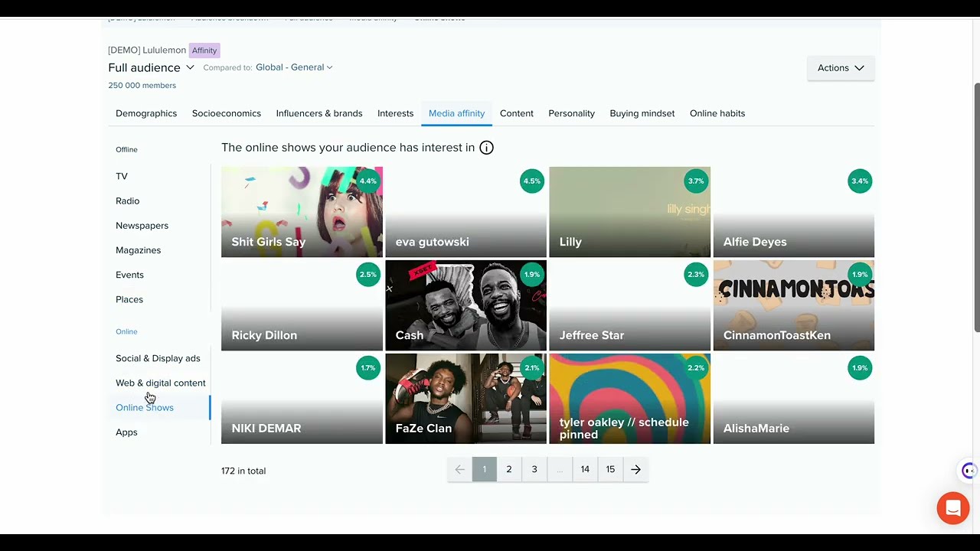Go to page 3 of results
Screen dimensions: 980x551
[534, 469]
